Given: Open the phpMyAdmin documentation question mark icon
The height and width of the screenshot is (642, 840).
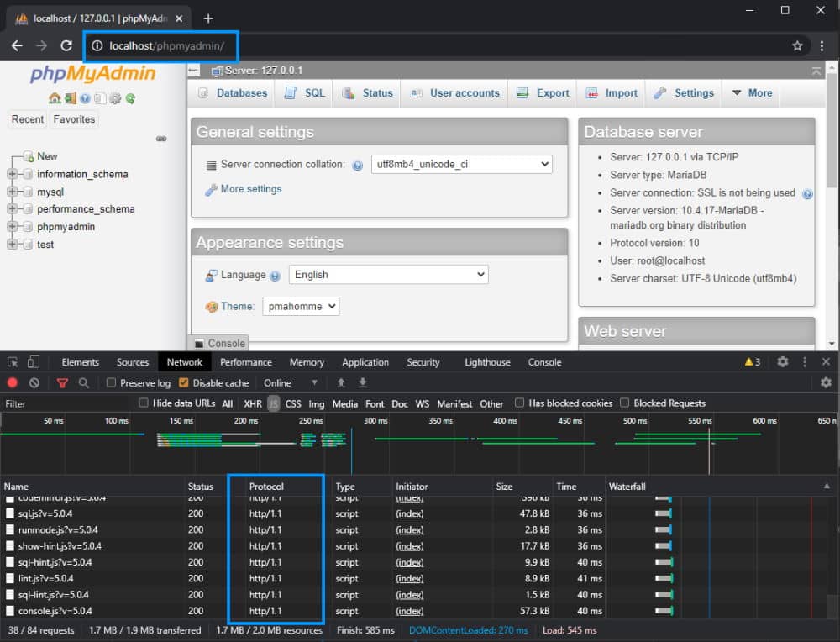Looking at the screenshot, I should (84, 98).
